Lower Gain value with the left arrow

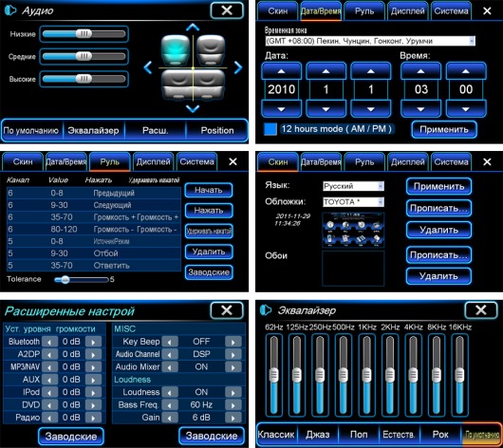pyautogui.click(x=170, y=418)
